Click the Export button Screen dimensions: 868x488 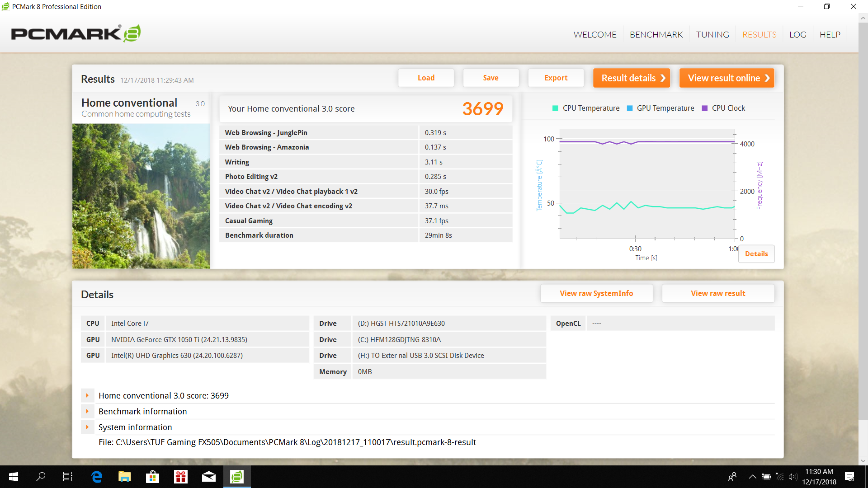[556, 78]
